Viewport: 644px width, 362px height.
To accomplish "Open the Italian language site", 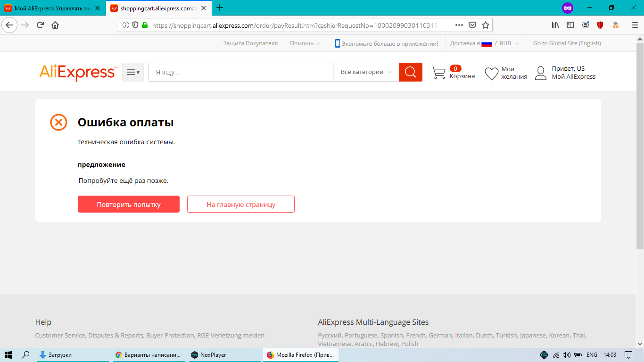I will (464, 336).
